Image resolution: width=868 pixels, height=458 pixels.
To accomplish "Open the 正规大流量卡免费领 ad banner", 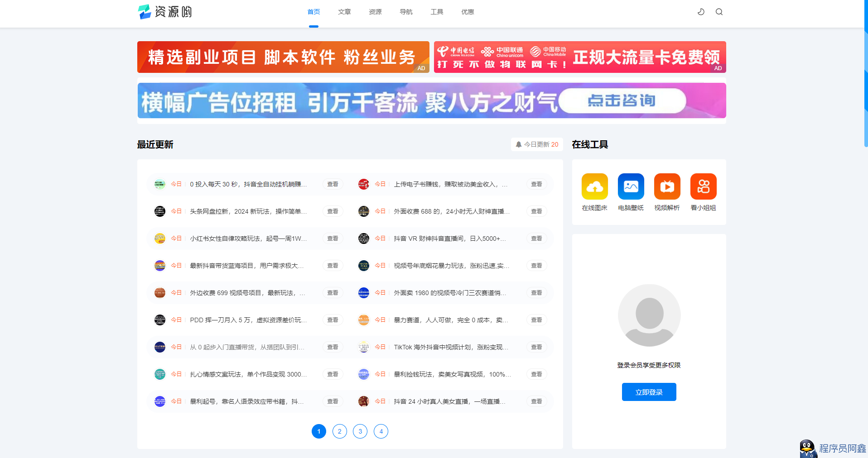I will (580, 57).
